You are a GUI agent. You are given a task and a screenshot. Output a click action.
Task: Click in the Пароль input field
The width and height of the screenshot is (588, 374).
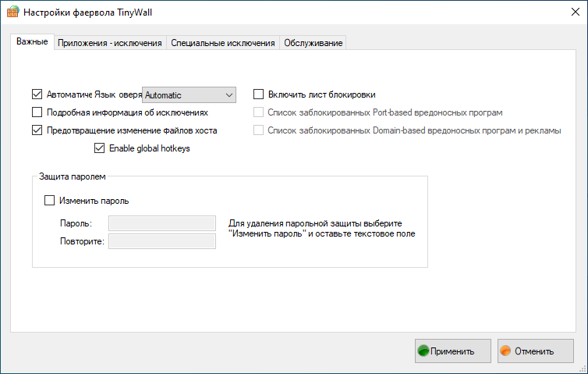(x=162, y=223)
